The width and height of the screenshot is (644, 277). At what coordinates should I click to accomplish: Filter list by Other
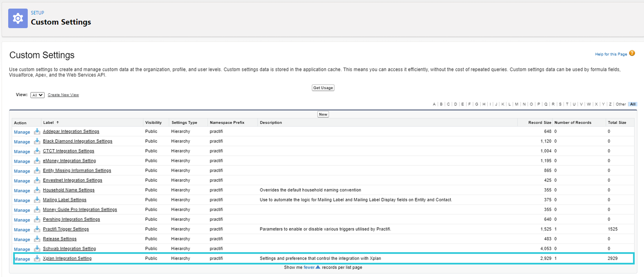[x=621, y=104]
